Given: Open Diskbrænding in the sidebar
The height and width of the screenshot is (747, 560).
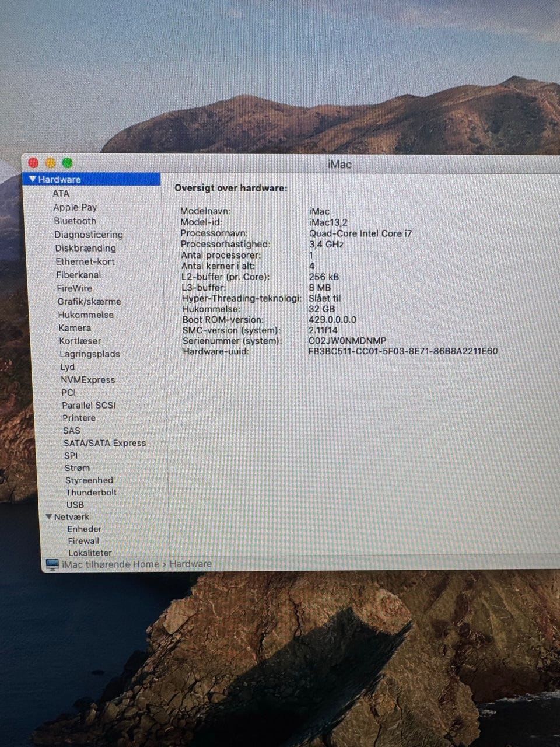Looking at the screenshot, I should 86,248.
